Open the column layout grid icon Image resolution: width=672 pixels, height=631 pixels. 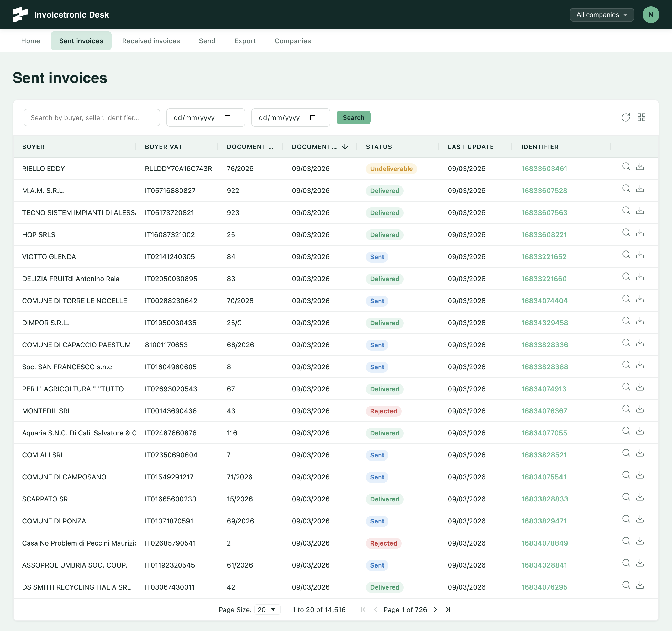(x=642, y=117)
